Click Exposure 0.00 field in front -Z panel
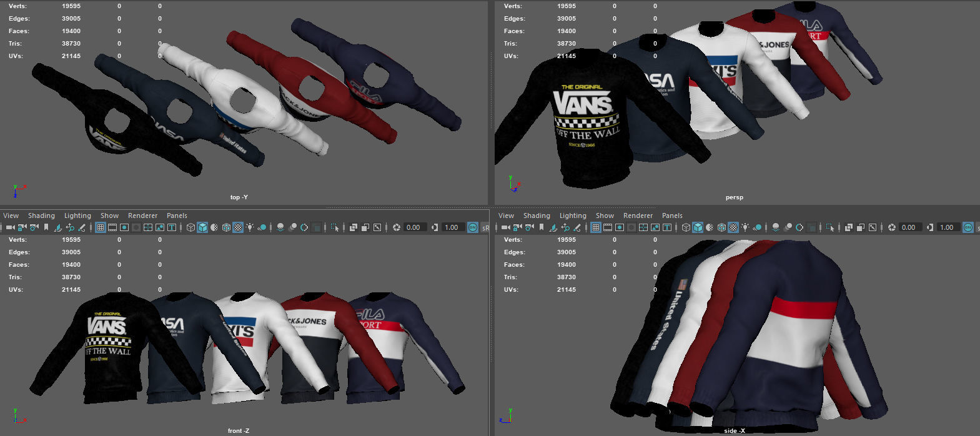The width and height of the screenshot is (980, 436). [x=414, y=227]
